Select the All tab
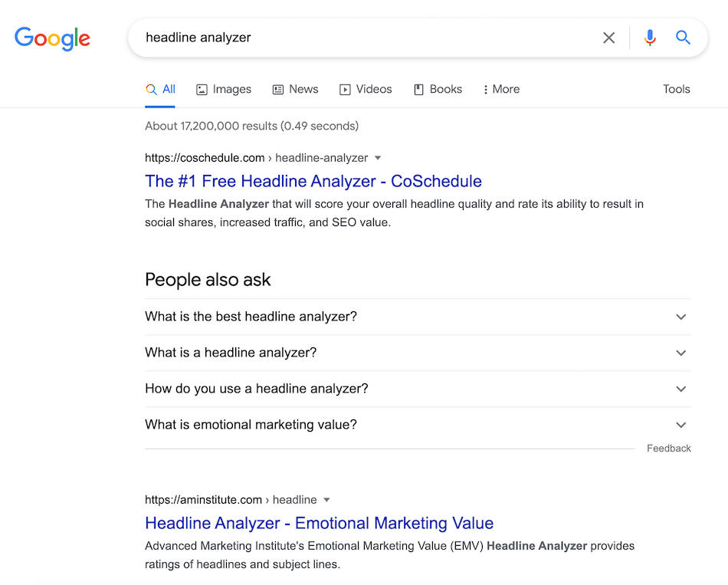This screenshot has width=728, height=585. 160,89
